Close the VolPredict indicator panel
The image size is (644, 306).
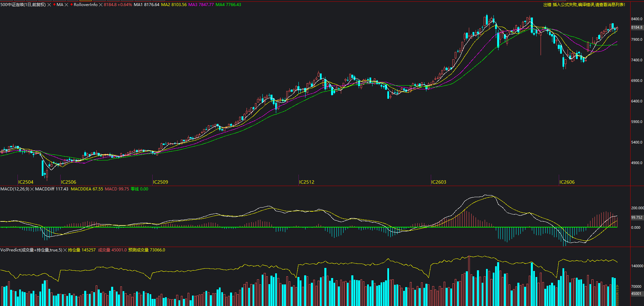(65, 250)
